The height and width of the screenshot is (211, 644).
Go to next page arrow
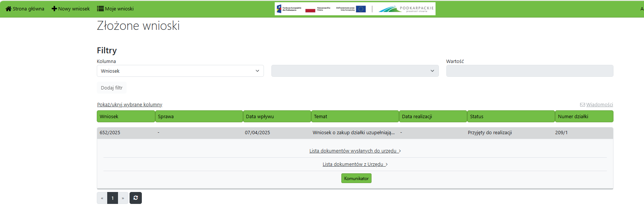coord(123,198)
